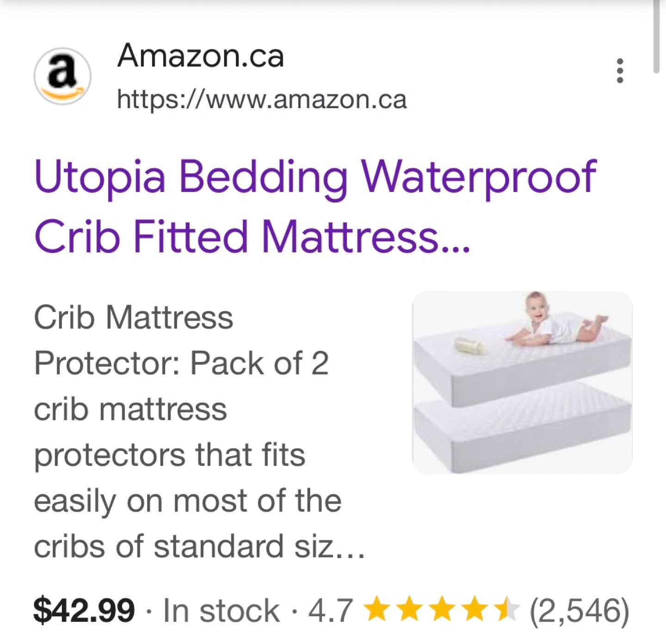
Task: Click the 'Crib Mattress Protector: Pack of 2' snippet
Action: [x=181, y=340]
